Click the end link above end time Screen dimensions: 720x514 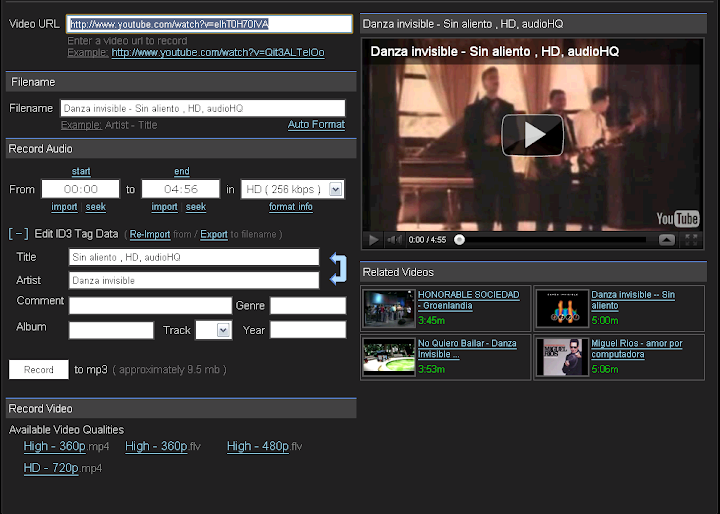click(182, 171)
